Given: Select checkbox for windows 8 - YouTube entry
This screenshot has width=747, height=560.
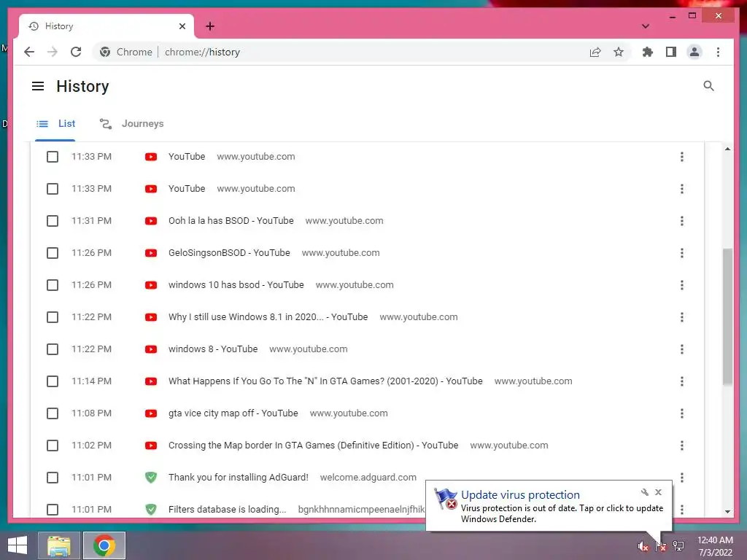Looking at the screenshot, I should pos(53,349).
